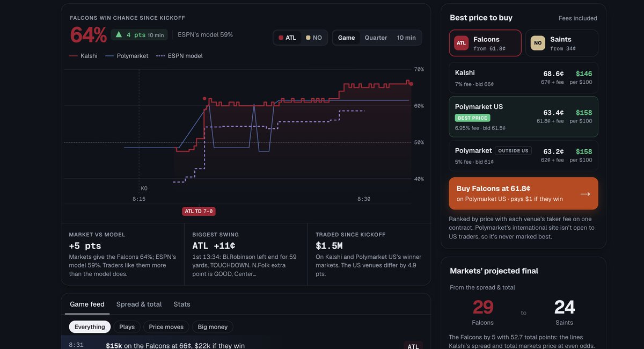Select the 10 min time range

coord(406,38)
